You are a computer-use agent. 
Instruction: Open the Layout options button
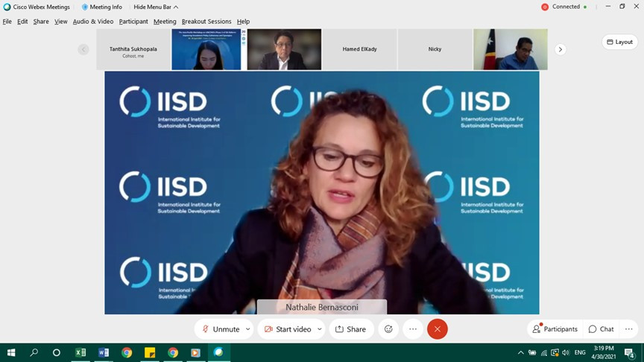coord(619,42)
